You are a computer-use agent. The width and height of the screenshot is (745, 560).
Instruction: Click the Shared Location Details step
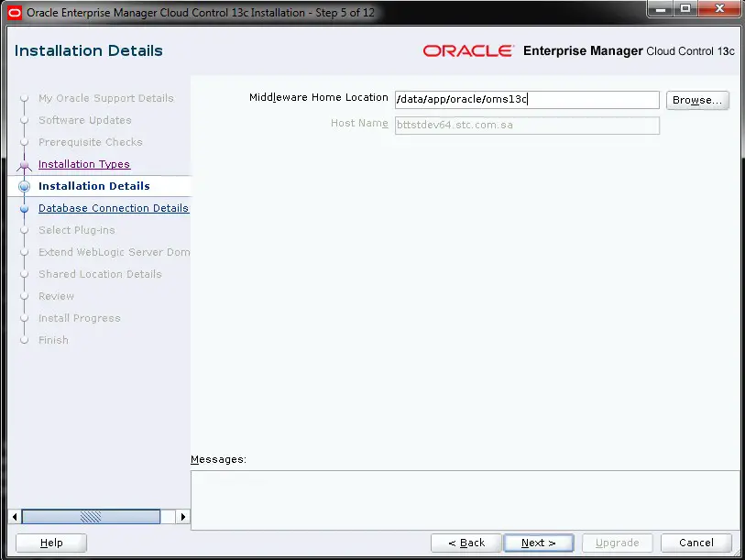100,274
